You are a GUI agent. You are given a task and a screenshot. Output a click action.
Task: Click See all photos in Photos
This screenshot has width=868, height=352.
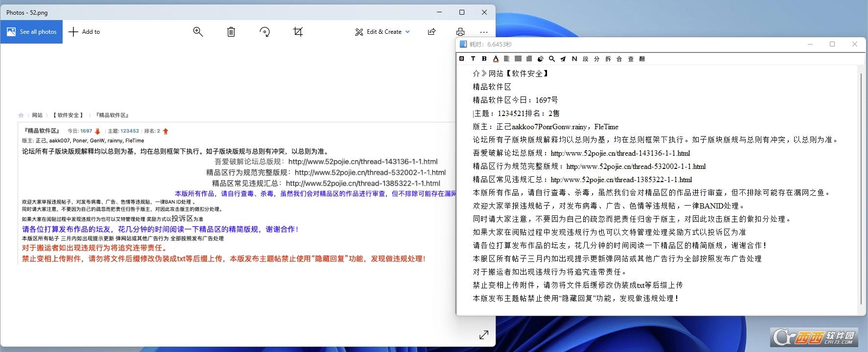(31, 32)
